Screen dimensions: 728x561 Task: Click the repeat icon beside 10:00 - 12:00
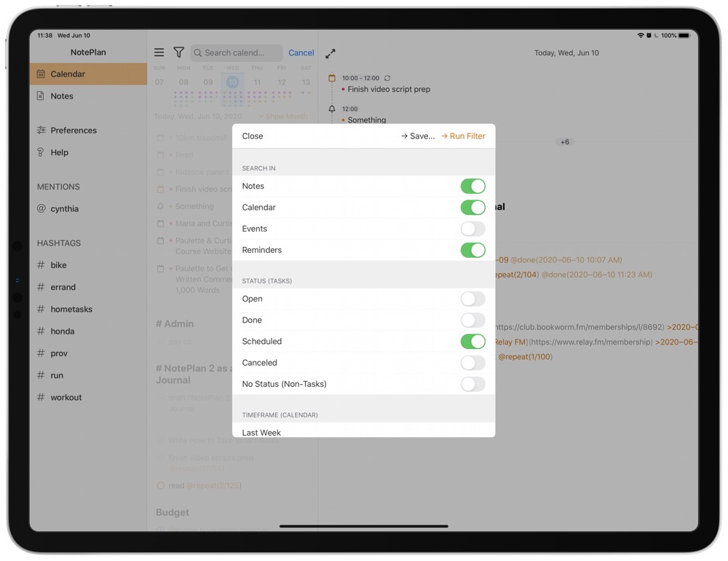387,78
